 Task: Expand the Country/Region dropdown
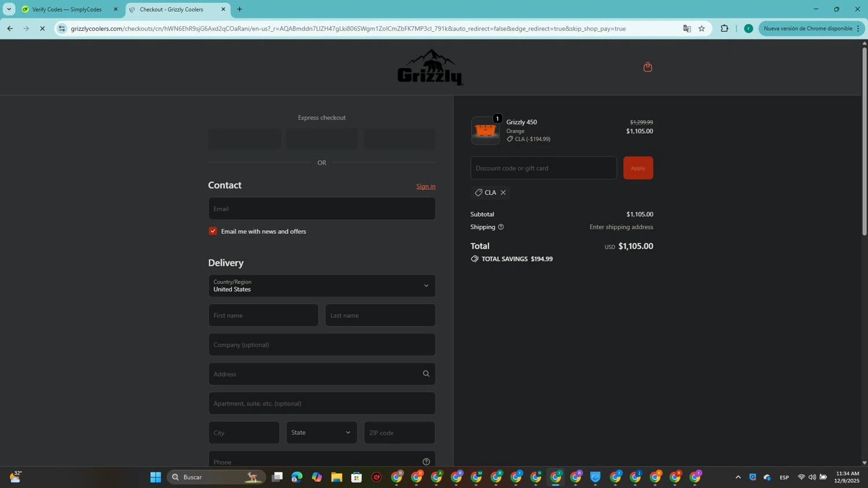(x=322, y=286)
